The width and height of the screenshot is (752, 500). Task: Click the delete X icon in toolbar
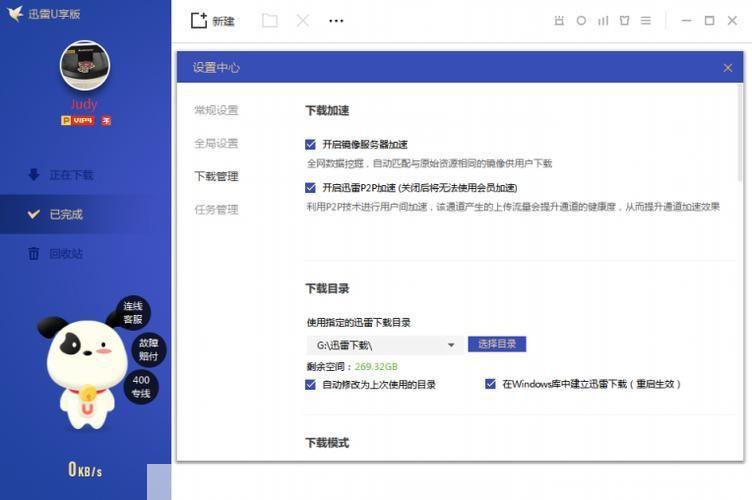coord(303,21)
